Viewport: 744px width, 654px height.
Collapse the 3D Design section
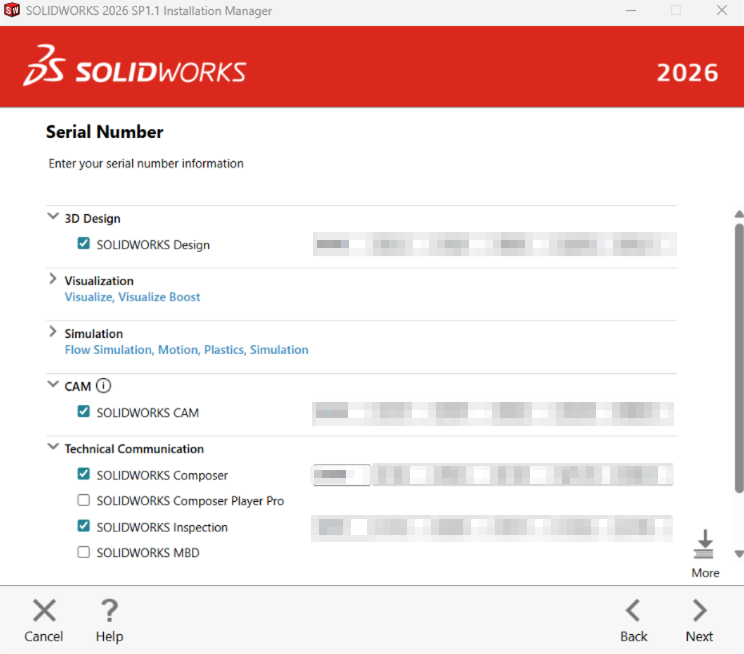(x=53, y=217)
